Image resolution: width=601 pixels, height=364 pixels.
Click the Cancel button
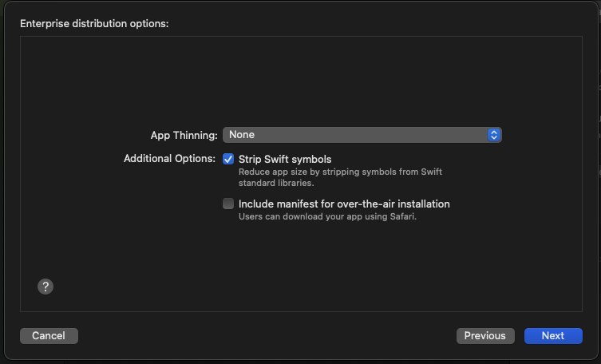49,335
